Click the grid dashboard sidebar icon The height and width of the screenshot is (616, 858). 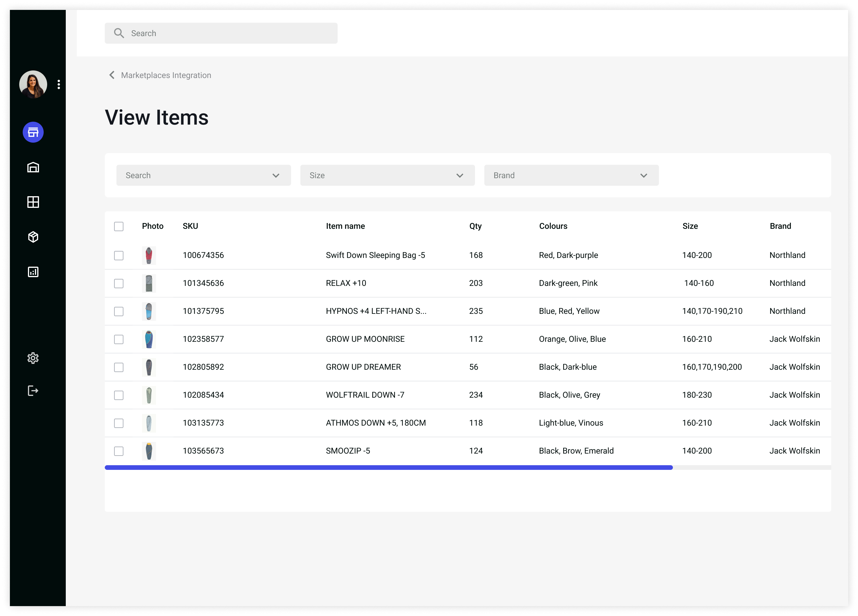[33, 202]
